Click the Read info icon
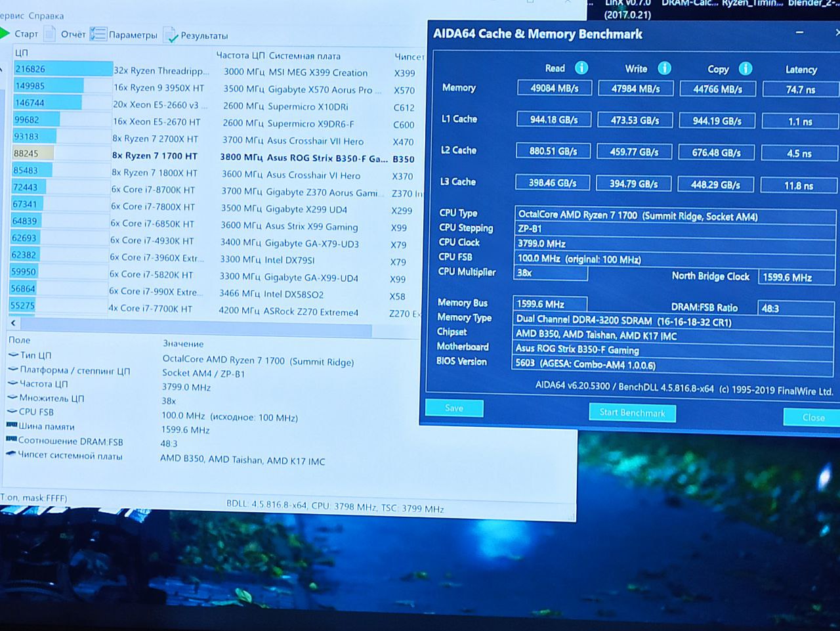 coord(581,68)
